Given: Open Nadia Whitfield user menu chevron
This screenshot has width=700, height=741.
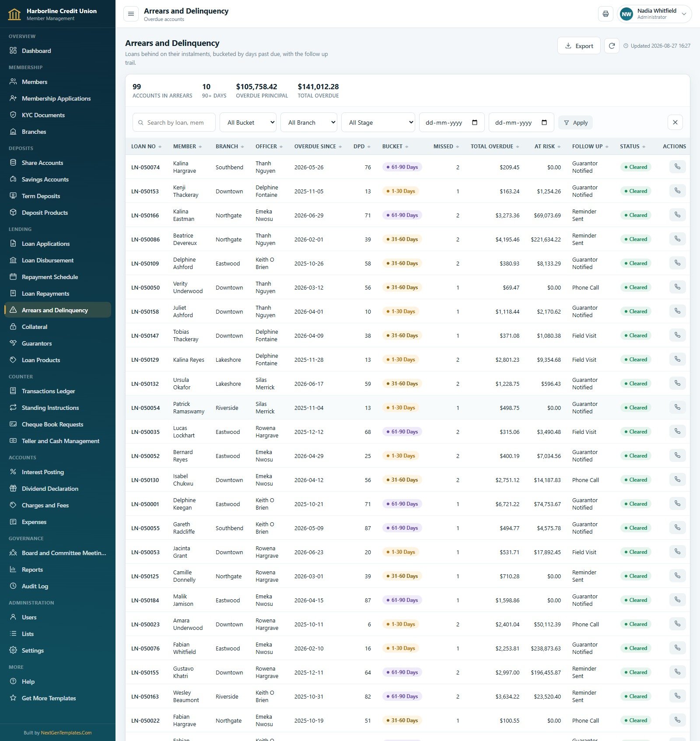Looking at the screenshot, I should point(684,14).
